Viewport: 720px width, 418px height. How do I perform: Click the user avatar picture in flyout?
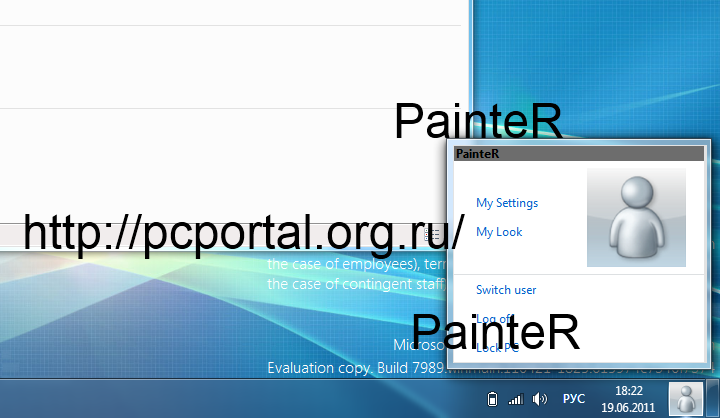pos(636,217)
